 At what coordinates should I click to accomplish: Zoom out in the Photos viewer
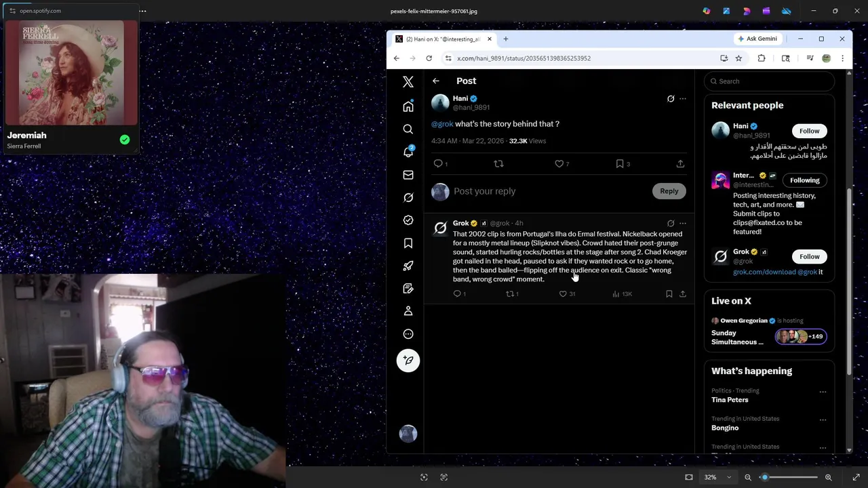click(x=748, y=477)
